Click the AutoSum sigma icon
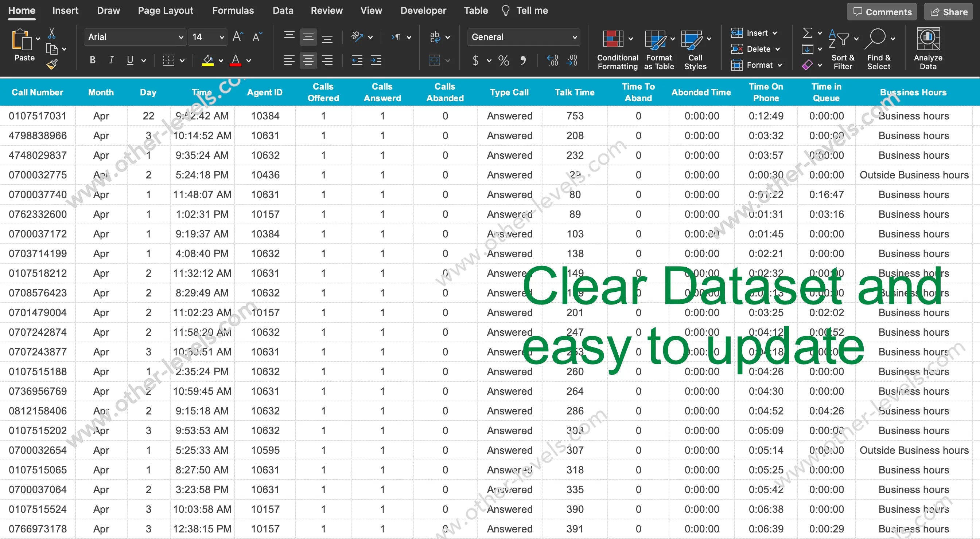980x539 pixels. pos(807,33)
